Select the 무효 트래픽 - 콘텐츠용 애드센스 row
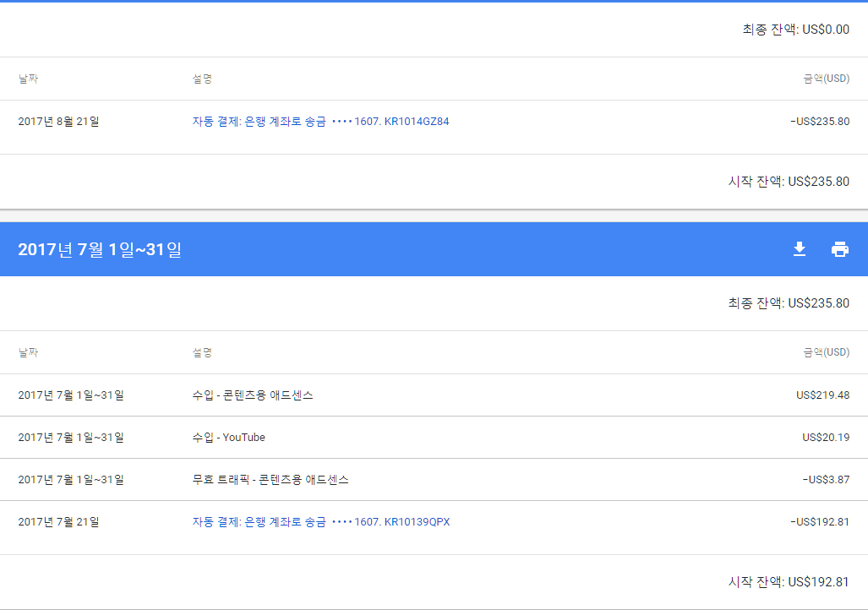 coord(270,480)
